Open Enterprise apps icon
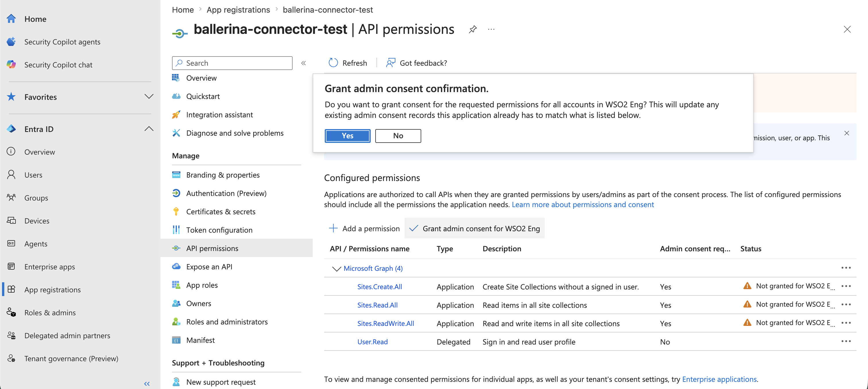Viewport: 868px width, 389px height. click(x=11, y=267)
